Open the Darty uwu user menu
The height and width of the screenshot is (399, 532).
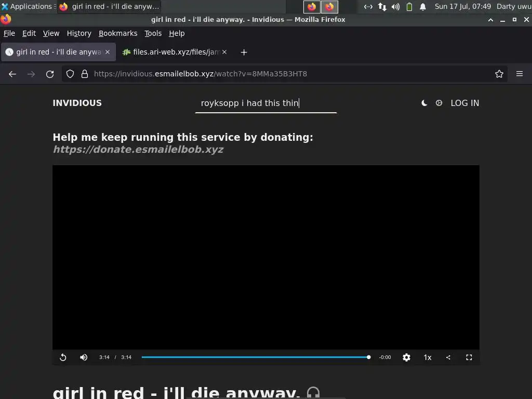coord(514,6)
